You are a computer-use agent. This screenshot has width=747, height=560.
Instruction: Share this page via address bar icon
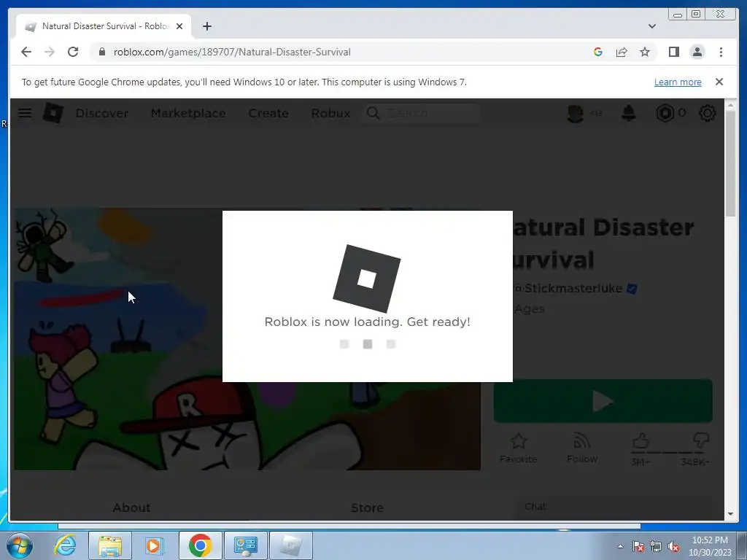(622, 52)
